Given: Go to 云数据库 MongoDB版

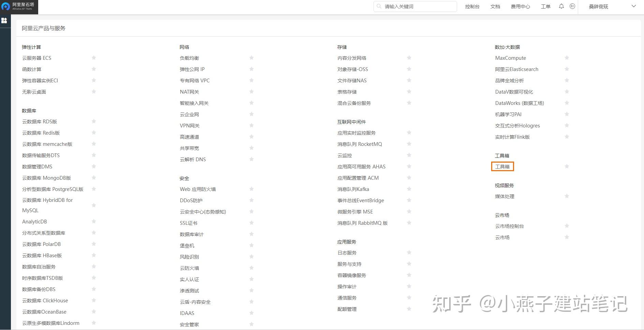Looking at the screenshot, I should [x=47, y=178].
